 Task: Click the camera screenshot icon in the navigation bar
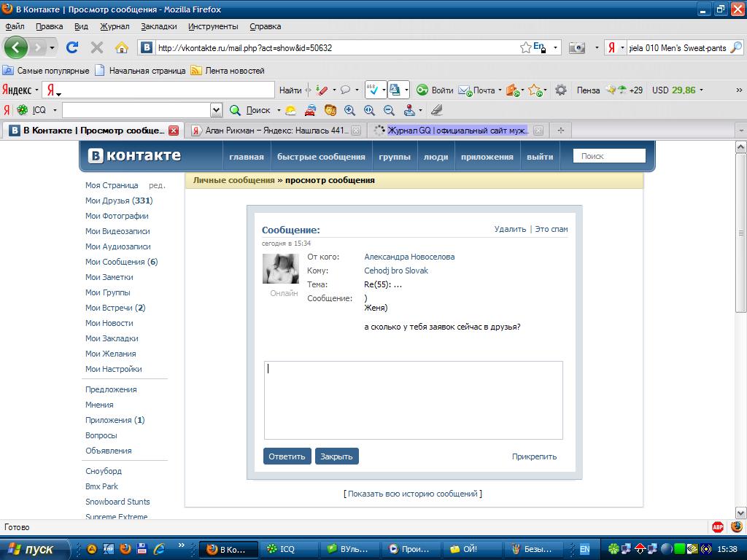[577, 48]
